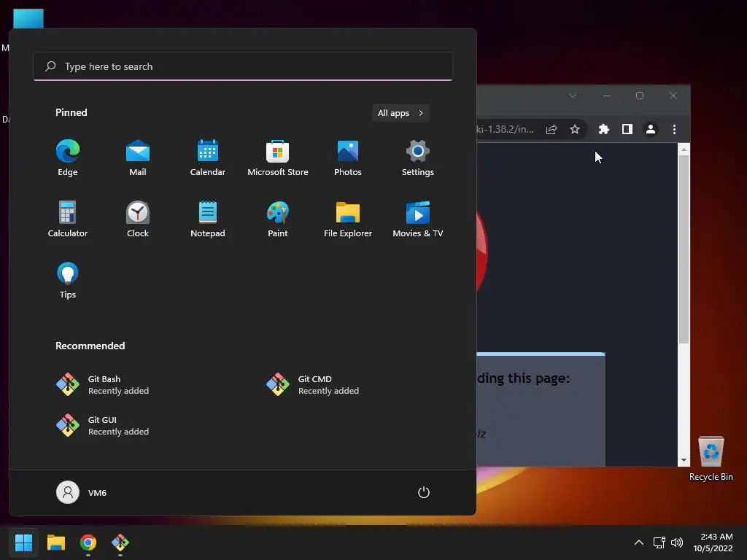Open the clock and date flyout
Screen dimensions: 747x560
point(713,542)
